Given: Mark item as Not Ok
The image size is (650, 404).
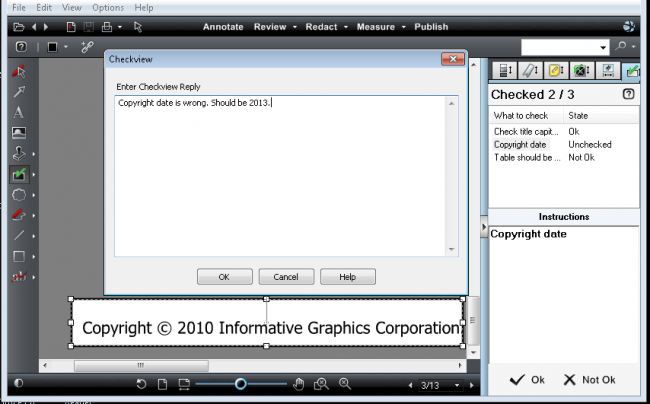Looking at the screenshot, I should coord(589,380).
